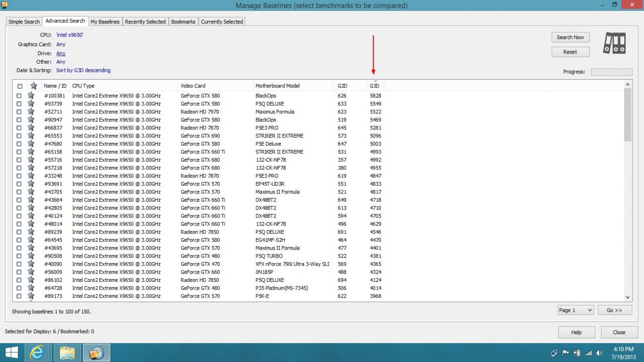Bookmark baseline #100381 with its star icon
This screenshot has width=644, height=362.
[31, 96]
